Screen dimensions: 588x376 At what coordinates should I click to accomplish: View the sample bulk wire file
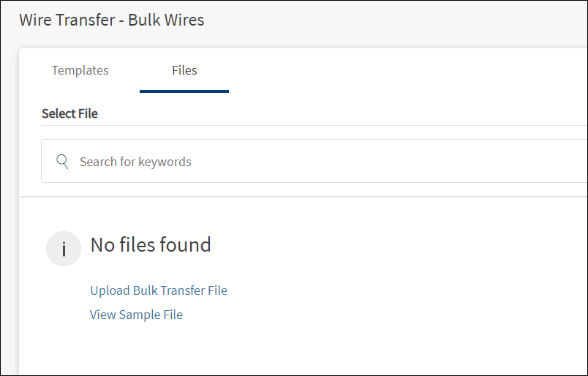pyautogui.click(x=136, y=315)
